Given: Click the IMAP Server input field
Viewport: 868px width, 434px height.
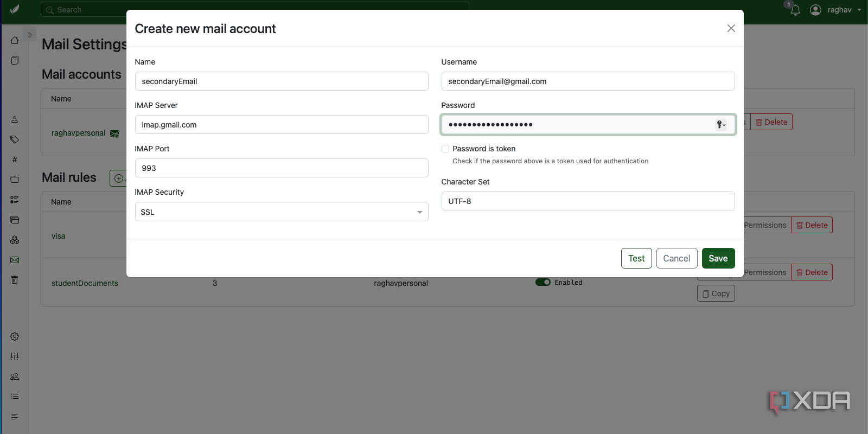Looking at the screenshot, I should pos(282,125).
